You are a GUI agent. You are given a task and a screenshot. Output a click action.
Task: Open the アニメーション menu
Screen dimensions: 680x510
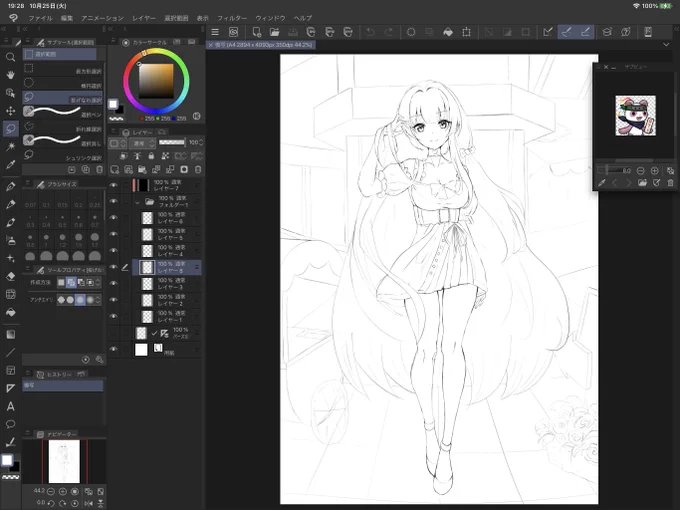click(x=102, y=18)
